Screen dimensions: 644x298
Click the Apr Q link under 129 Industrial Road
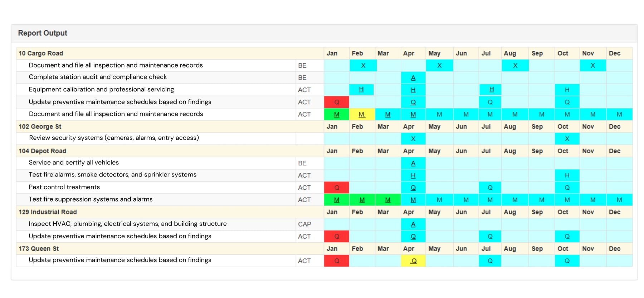point(413,237)
